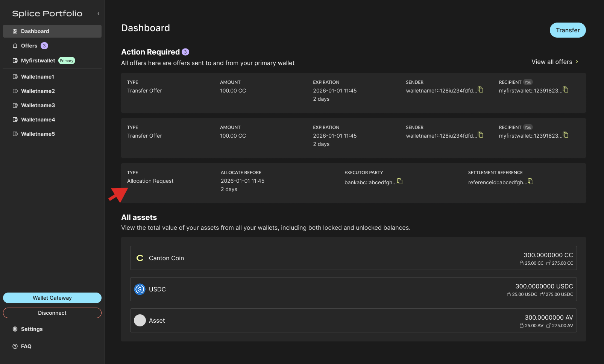Click the Offers bell icon
Image resolution: width=604 pixels, height=364 pixels.
(x=15, y=45)
